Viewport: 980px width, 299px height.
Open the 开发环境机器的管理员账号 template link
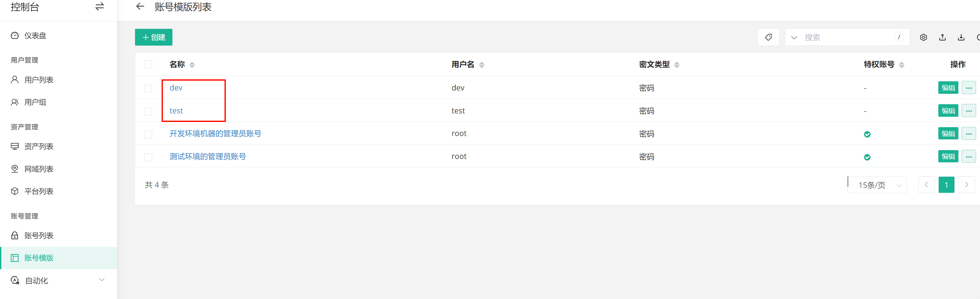pyautogui.click(x=215, y=133)
